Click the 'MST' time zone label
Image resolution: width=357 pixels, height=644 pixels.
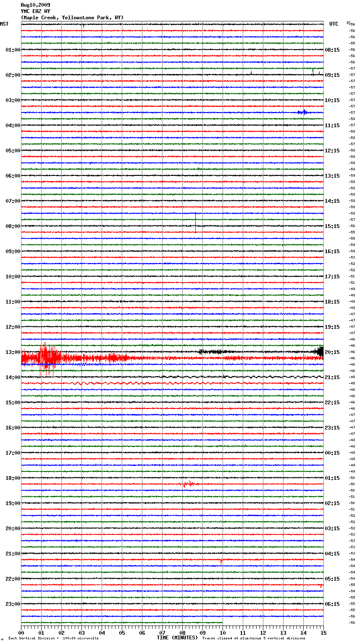click(4, 24)
